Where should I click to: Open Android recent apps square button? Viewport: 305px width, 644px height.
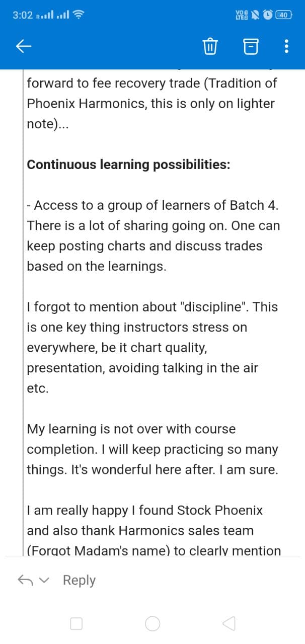click(76, 624)
